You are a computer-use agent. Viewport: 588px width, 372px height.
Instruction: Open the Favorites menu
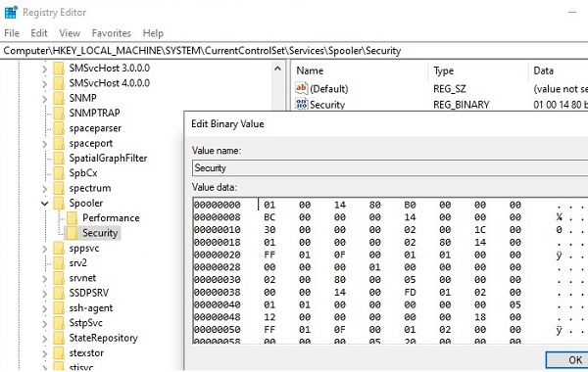tap(112, 33)
